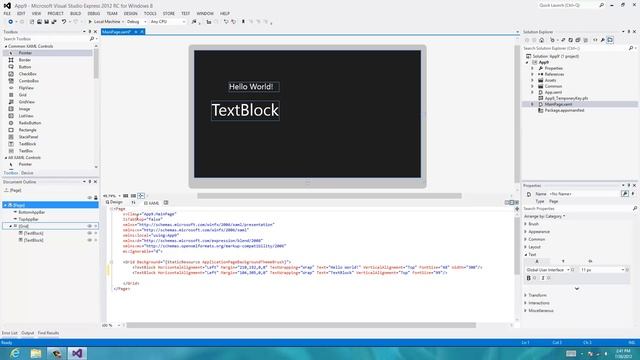Image resolution: width=640 pixels, height=360 pixels.
Task: Open the DEBUG menu
Action: click(93, 13)
